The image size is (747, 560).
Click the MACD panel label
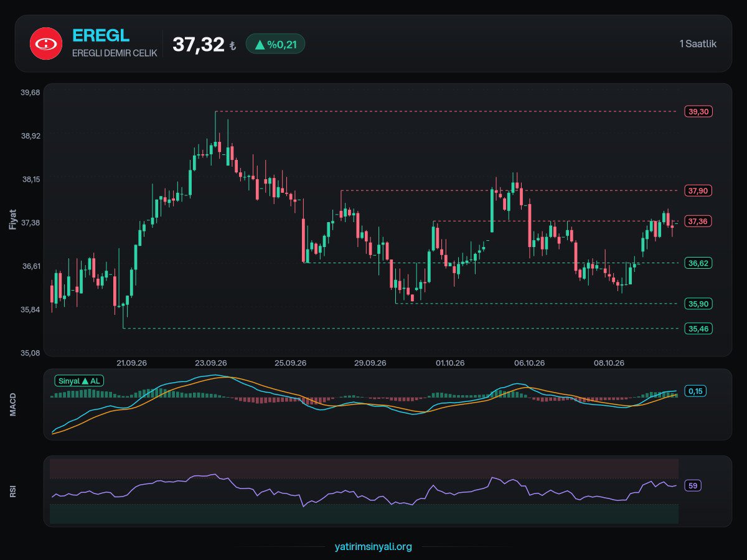[13, 404]
